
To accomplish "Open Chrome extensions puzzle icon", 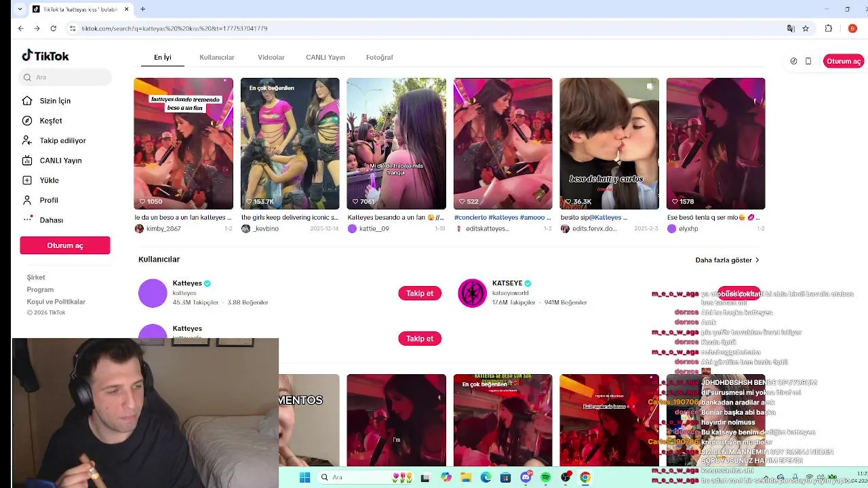I will tap(829, 28).
